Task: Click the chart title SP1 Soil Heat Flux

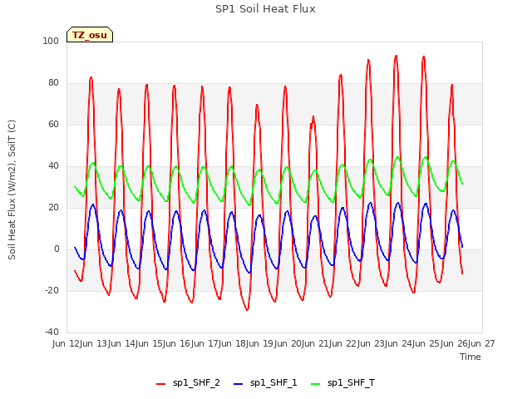Action: 265,9
